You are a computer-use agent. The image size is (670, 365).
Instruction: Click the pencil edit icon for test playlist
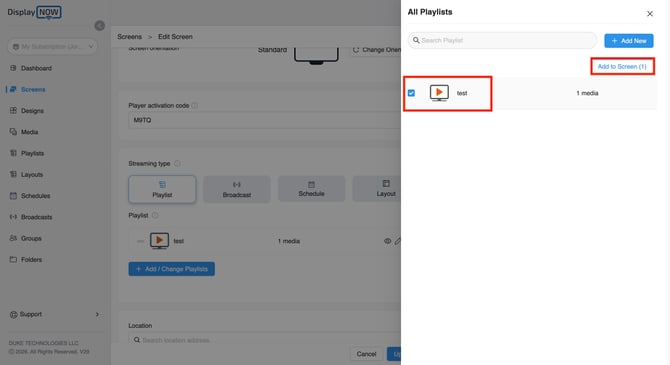[397, 241]
